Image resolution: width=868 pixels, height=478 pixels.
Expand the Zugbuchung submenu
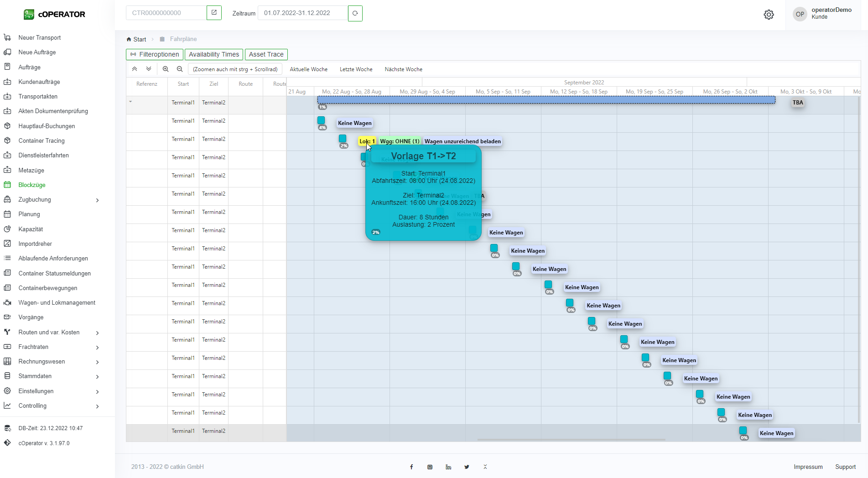(x=97, y=200)
